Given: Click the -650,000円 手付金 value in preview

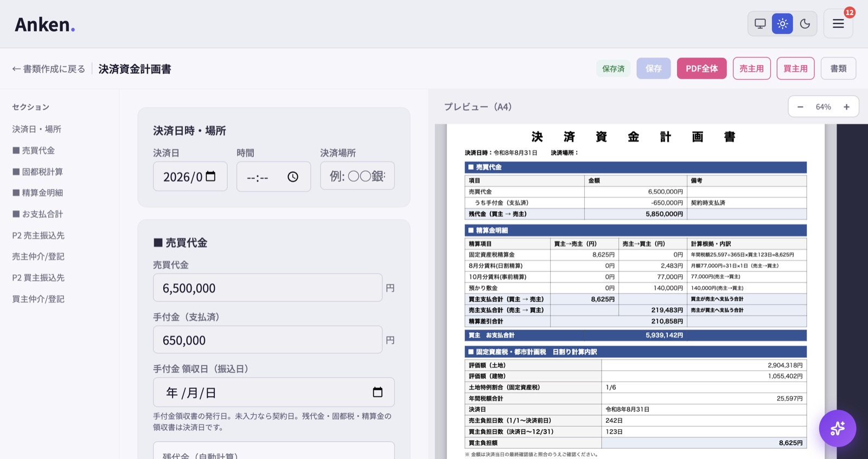Looking at the screenshot, I should coord(667,203).
